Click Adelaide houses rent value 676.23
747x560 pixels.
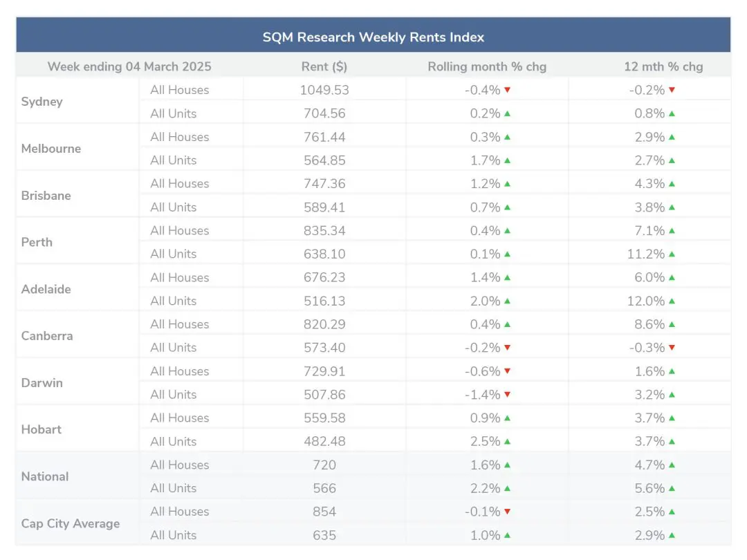tap(324, 277)
